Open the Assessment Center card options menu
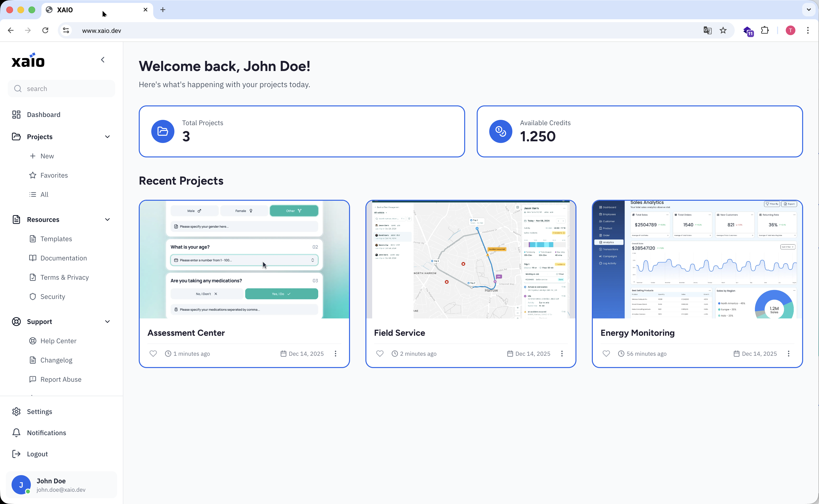The height and width of the screenshot is (504, 819). (336, 354)
